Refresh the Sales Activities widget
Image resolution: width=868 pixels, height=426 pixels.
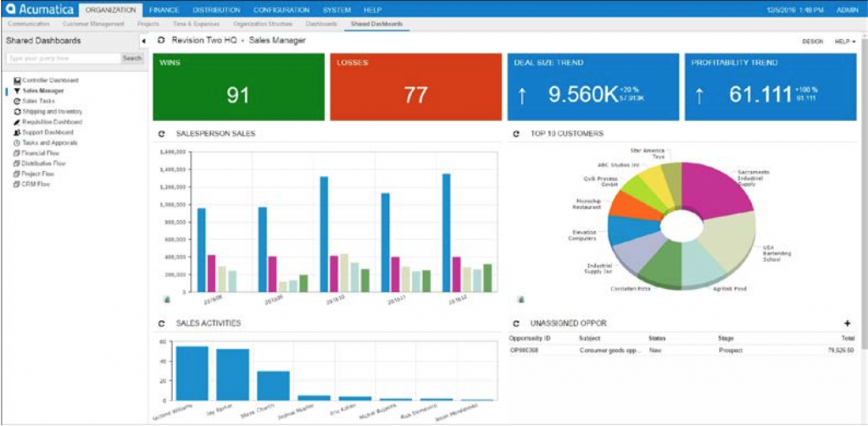162,324
